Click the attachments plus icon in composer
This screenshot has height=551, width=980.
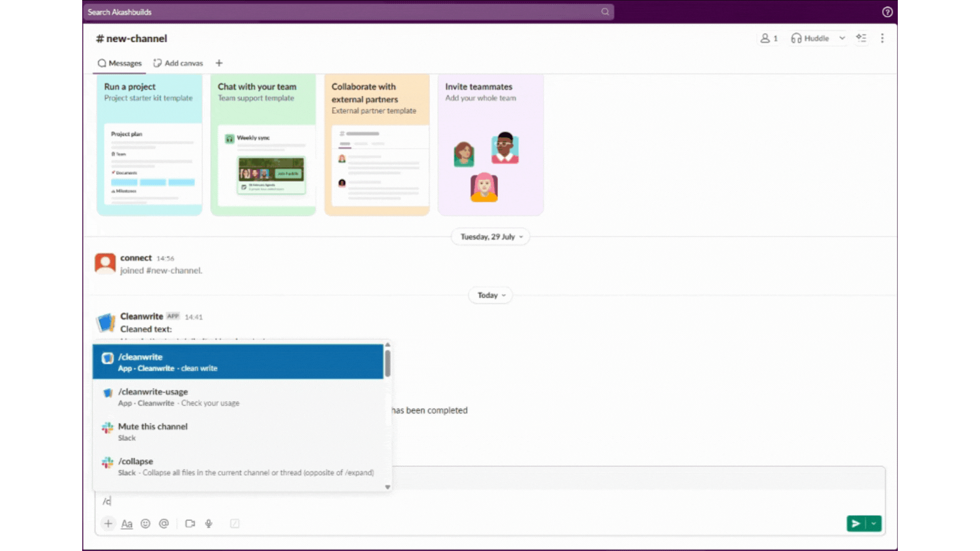(x=108, y=523)
